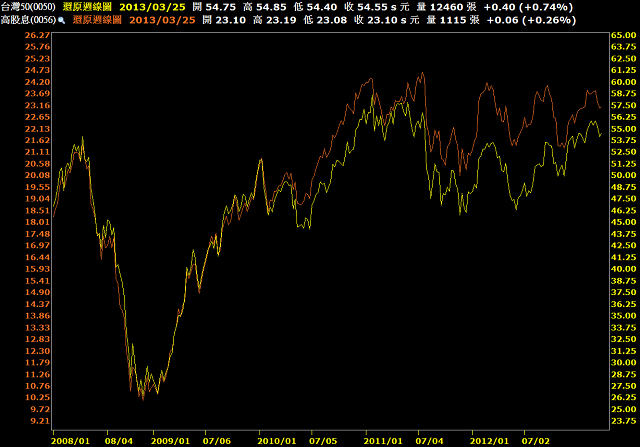The image size is (640, 447).
Task: Click the yellow date 2013/03/25
Action: pos(152,7)
